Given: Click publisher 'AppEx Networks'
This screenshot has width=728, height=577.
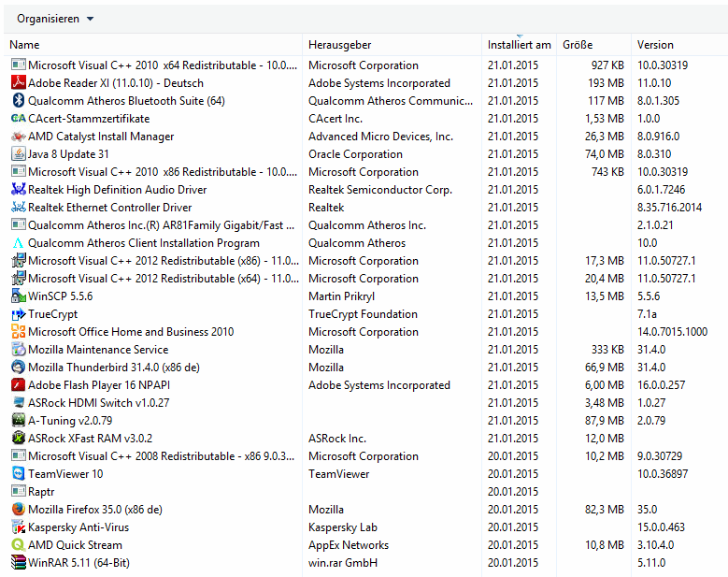Looking at the screenshot, I should point(349,545).
